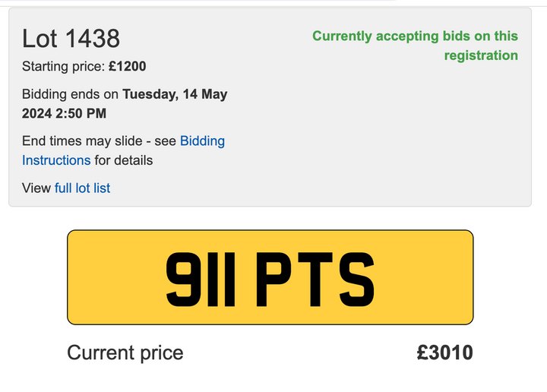This screenshot has width=547, height=392.
Task: Click the Starting price label
Action: pyautogui.click(x=63, y=66)
